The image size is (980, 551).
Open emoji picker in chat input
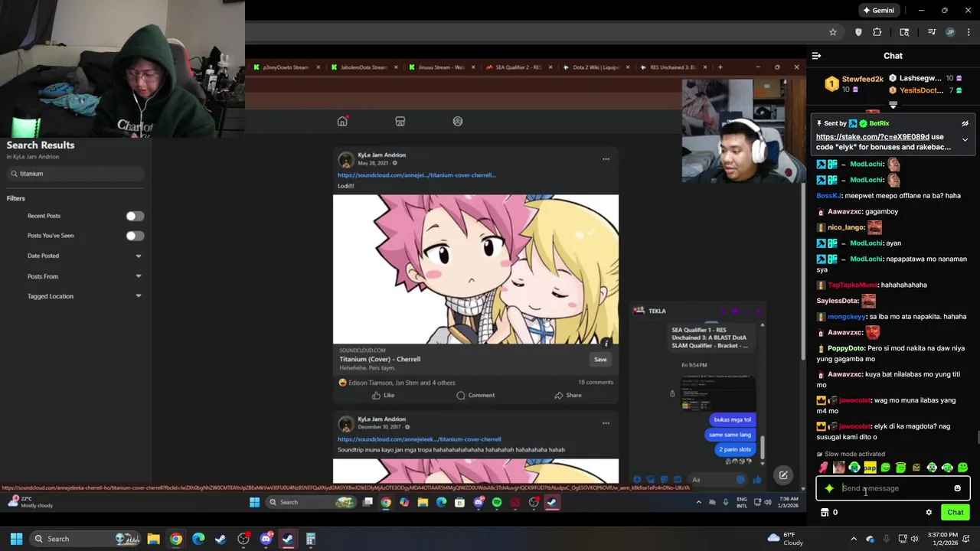[957, 488]
